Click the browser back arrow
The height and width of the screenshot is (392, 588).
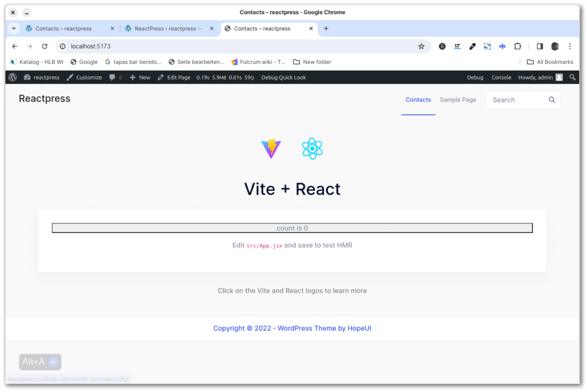[x=15, y=46]
